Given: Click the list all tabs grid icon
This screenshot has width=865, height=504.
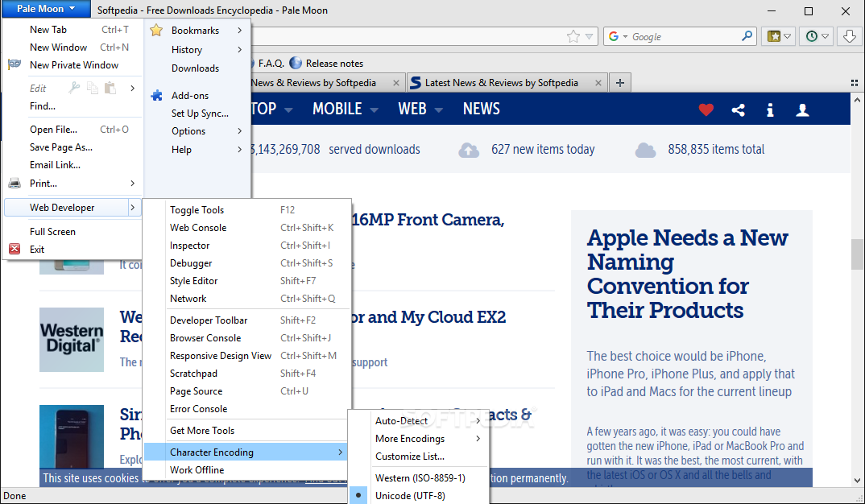Looking at the screenshot, I should click(x=854, y=83).
